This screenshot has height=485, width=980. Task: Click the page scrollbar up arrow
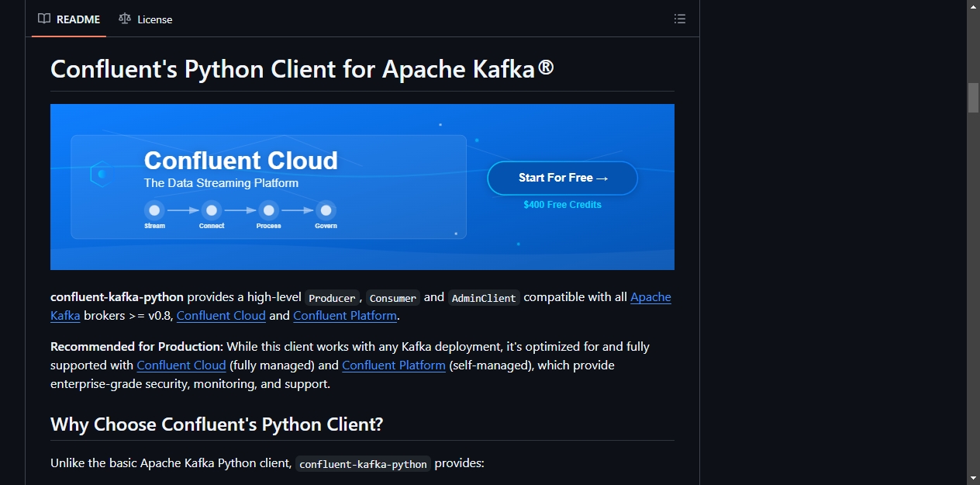tap(973, 6)
